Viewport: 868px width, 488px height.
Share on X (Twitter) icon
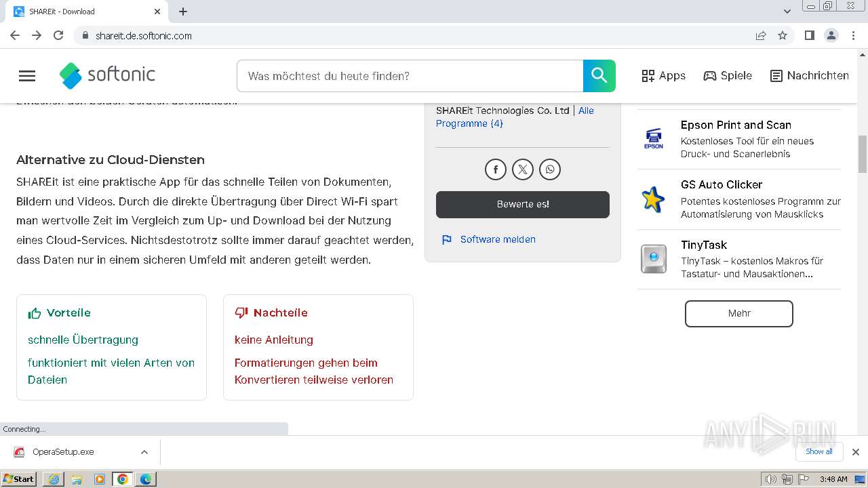pyautogui.click(x=523, y=169)
